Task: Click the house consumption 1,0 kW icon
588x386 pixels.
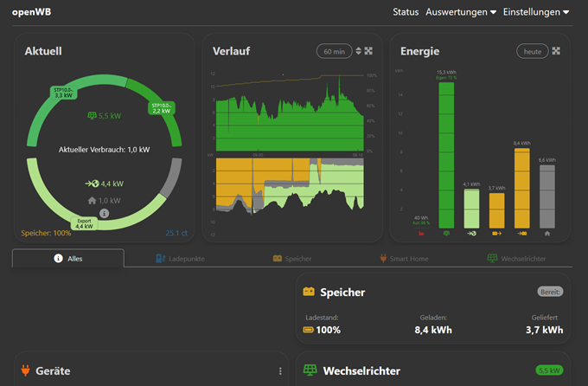Action: point(92,201)
